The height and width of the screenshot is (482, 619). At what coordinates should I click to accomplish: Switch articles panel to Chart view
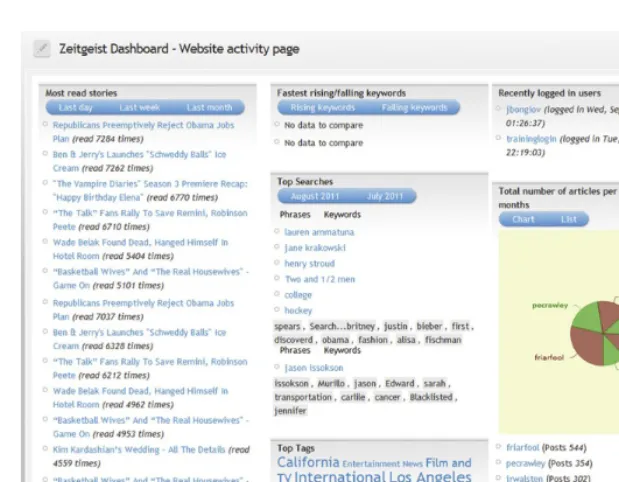coord(523,219)
